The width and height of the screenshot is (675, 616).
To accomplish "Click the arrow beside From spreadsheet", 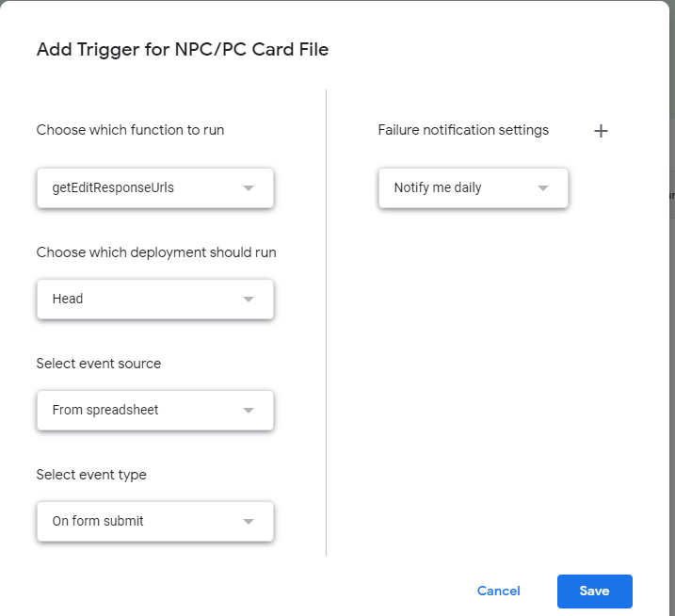I will (249, 411).
